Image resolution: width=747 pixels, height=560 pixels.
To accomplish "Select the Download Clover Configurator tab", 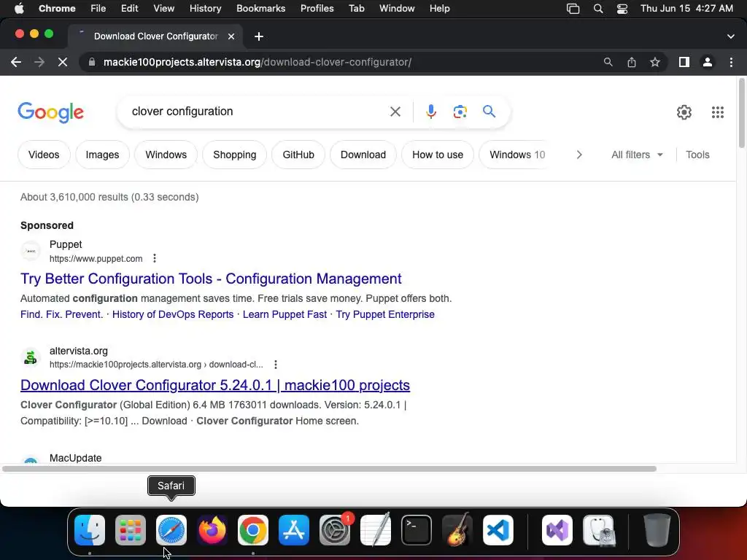I will click(155, 36).
